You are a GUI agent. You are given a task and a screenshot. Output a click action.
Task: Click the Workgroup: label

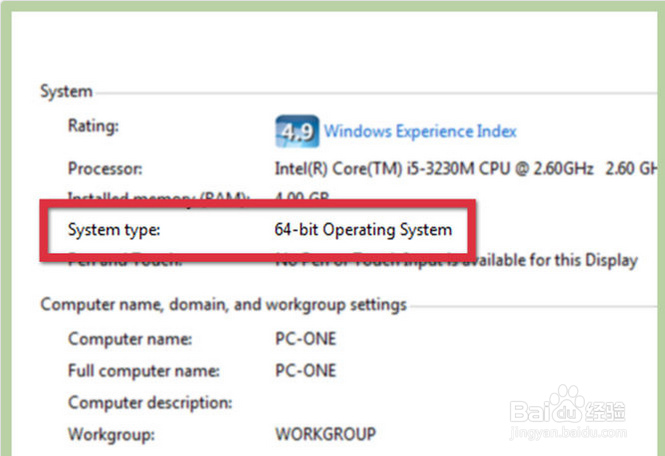coord(112,435)
